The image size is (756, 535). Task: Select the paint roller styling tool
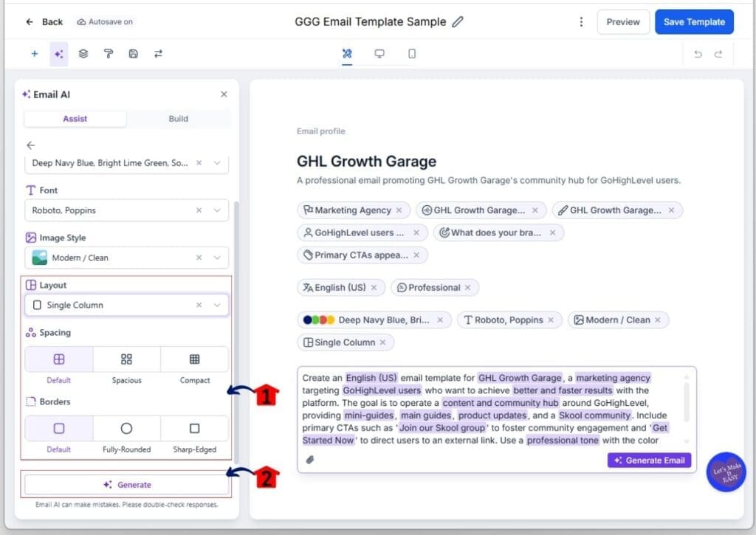click(108, 54)
